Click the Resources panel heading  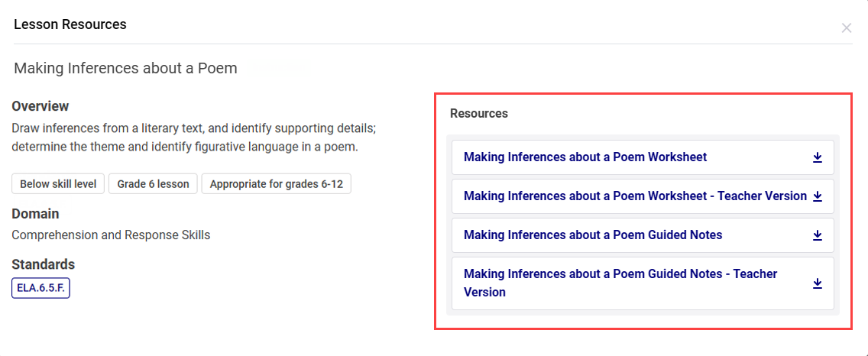tap(479, 114)
